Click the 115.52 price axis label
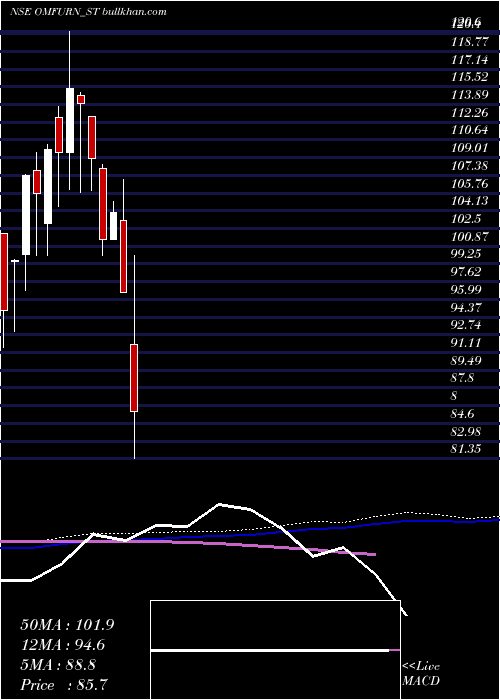 [469, 77]
